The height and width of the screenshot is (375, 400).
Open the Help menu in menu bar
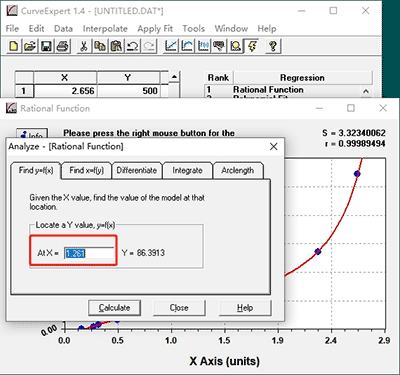pos(267,29)
